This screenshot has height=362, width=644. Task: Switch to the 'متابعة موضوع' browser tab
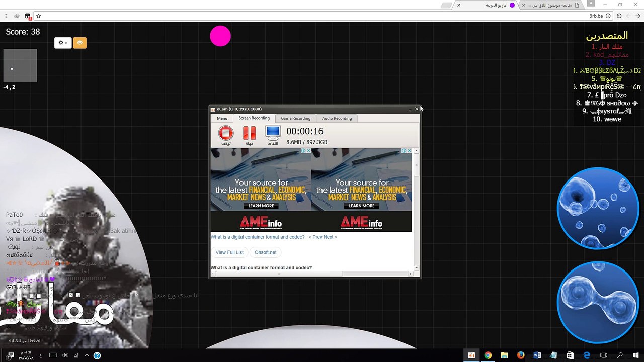click(x=551, y=5)
